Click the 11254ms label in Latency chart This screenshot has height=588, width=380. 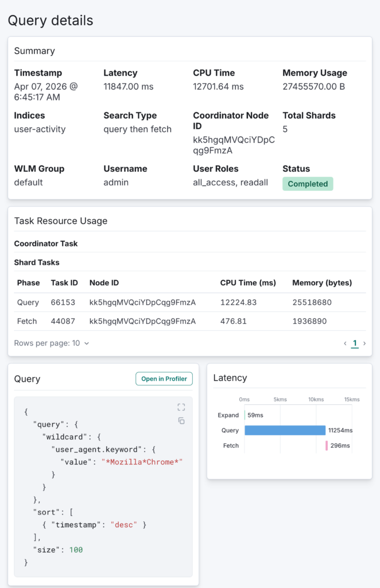point(340,430)
